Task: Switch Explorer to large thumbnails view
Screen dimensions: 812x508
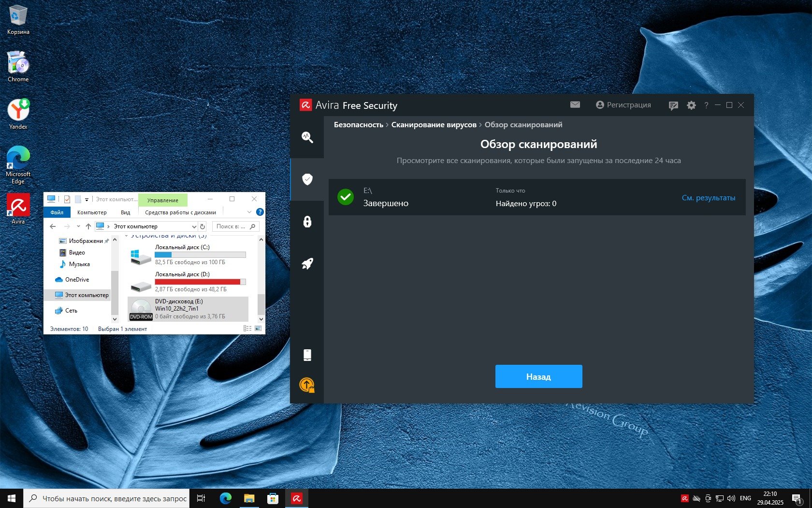Action: click(x=258, y=329)
